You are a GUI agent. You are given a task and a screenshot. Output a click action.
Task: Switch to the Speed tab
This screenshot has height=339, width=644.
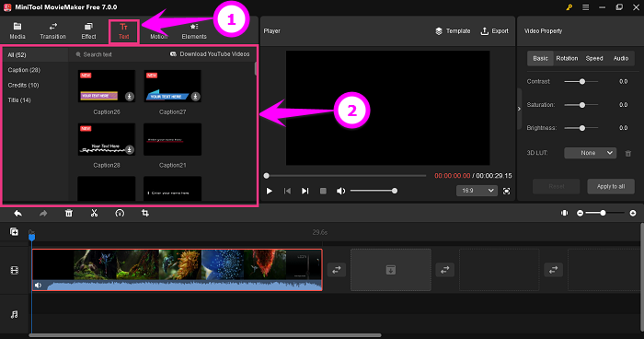(x=594, y=58)
